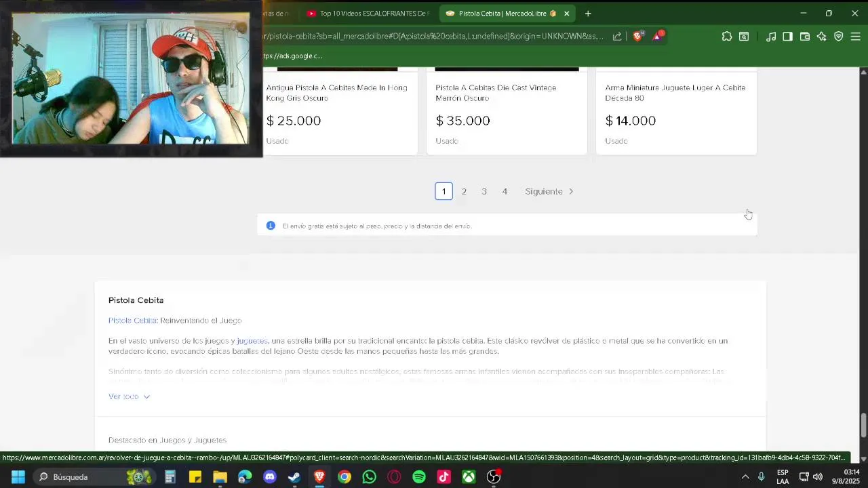Click the Brave VPN shield icon
Viewport: 868px width, 488px height.
[x=839, y=37]
